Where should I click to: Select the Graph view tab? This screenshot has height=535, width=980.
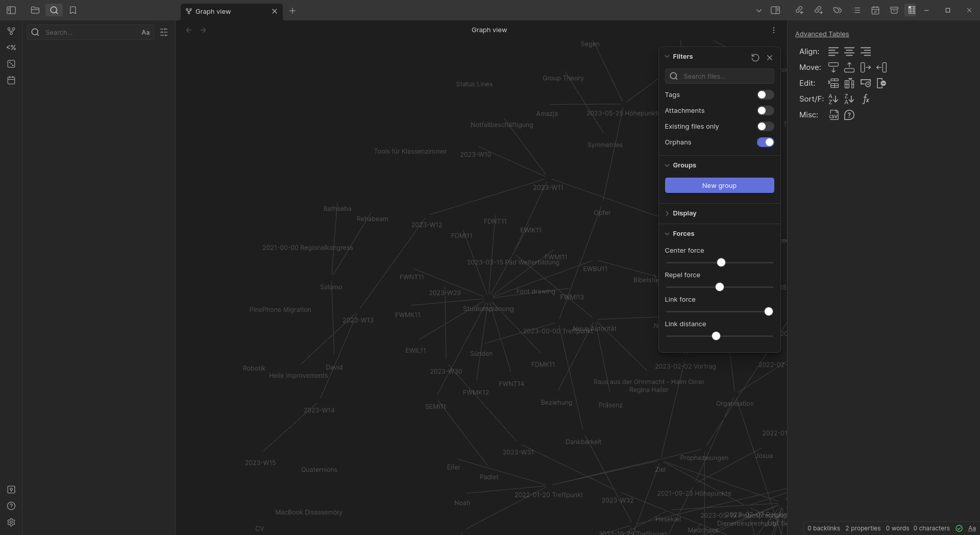pos(225,11)
